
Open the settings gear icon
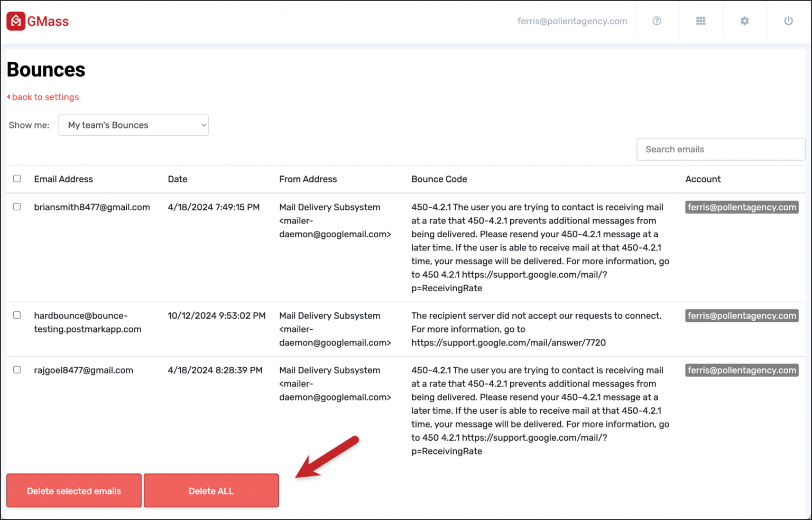[744, 21]
